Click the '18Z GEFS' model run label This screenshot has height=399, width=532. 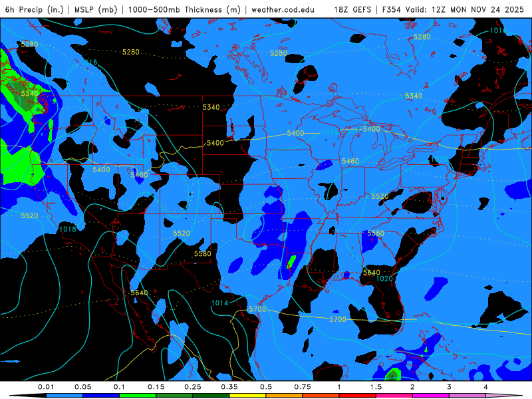(352, 9)
